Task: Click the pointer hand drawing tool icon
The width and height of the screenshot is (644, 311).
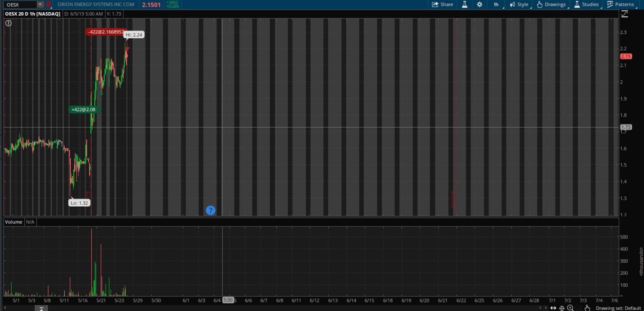Action: pos(587,308)
